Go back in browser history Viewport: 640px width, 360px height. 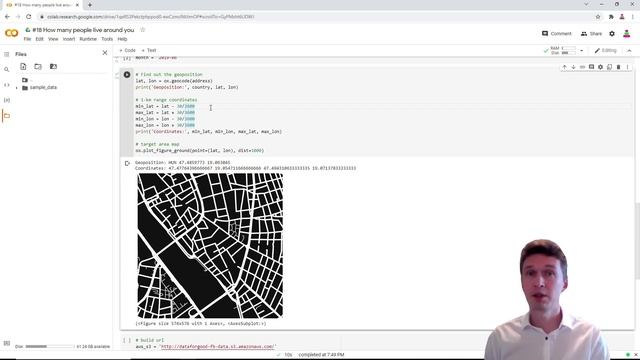coord(7,17)
